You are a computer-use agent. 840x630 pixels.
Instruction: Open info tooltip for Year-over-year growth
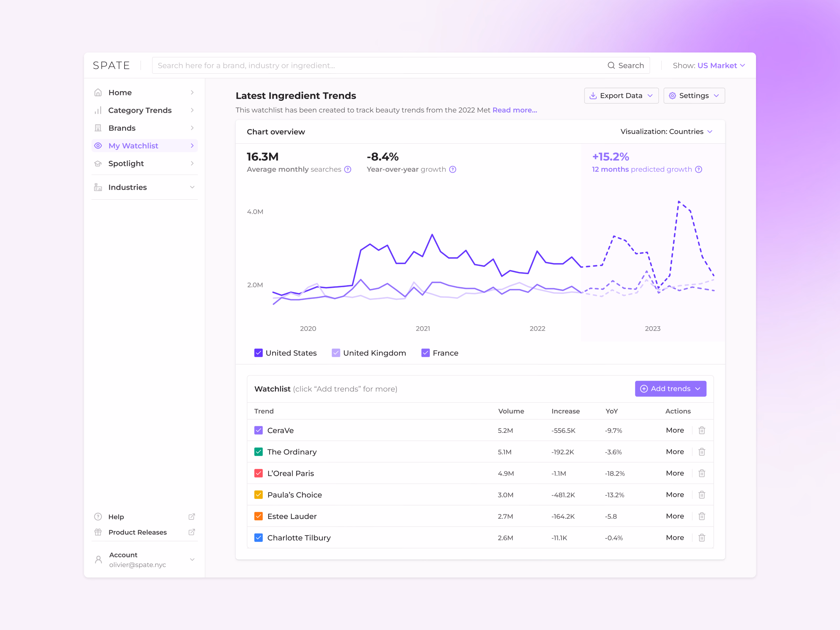452,169
